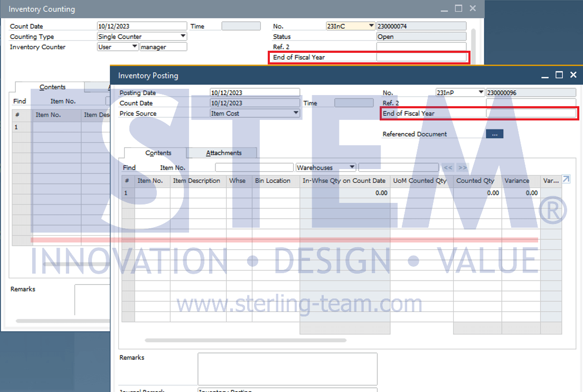This screenshot has width=583, height=392.
Task: Click the Posting Date field
Action: pos(255,92)
